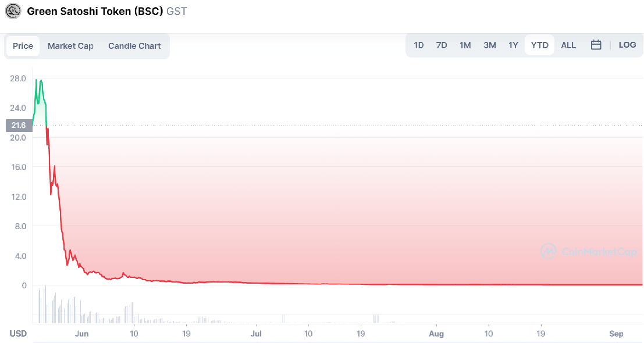Select the YTD time range
The width and height of the screenshot is (644, 343).
[539, 45]
